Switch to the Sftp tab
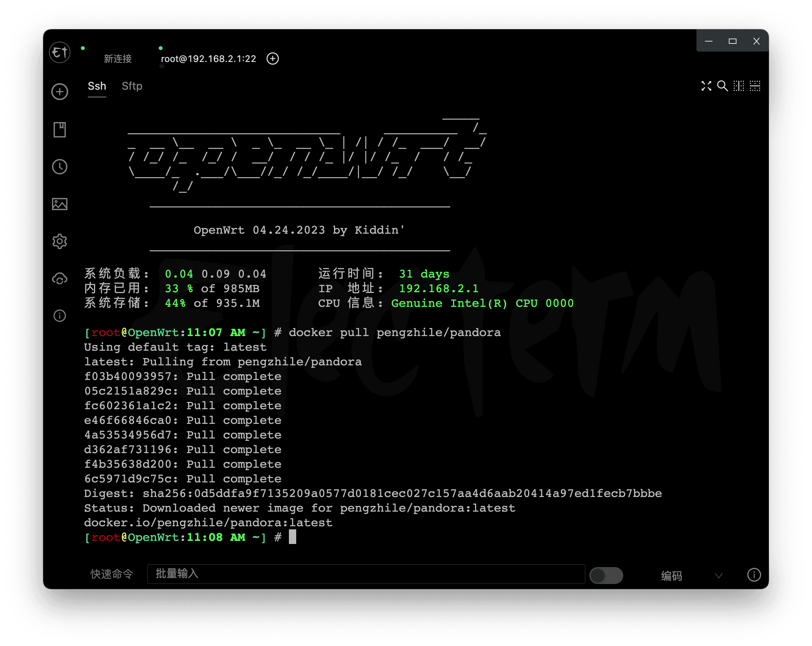Screen dimensions: 812x646 (132, 86)
